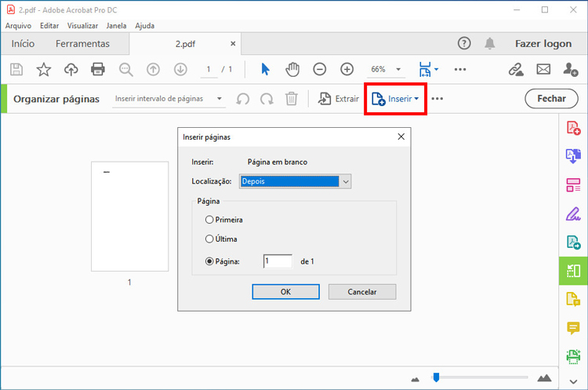Image resolution: width=588 pixels, height=390 pixels.
Task: Click the zoom in plus icon
Action: coord(347,69)
